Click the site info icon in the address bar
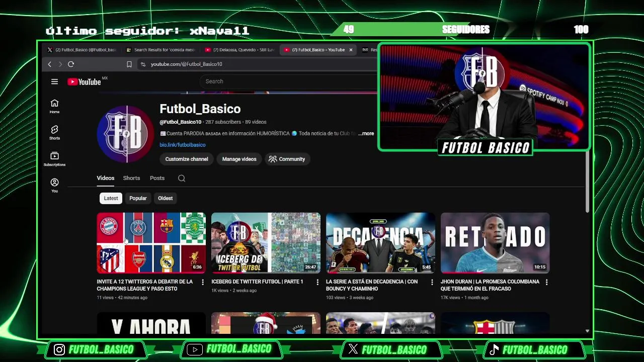Image resolution: width=644 pixels, height=362 pixels. 143,64
